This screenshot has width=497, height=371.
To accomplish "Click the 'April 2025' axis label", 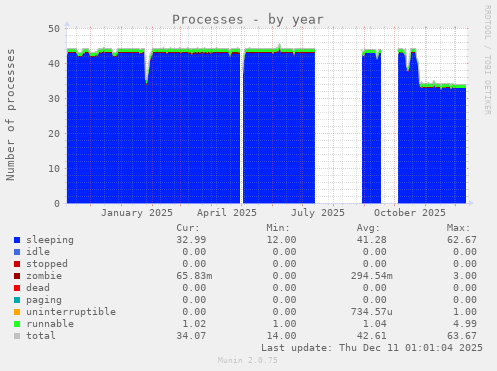I will click(x=227, y=213).
